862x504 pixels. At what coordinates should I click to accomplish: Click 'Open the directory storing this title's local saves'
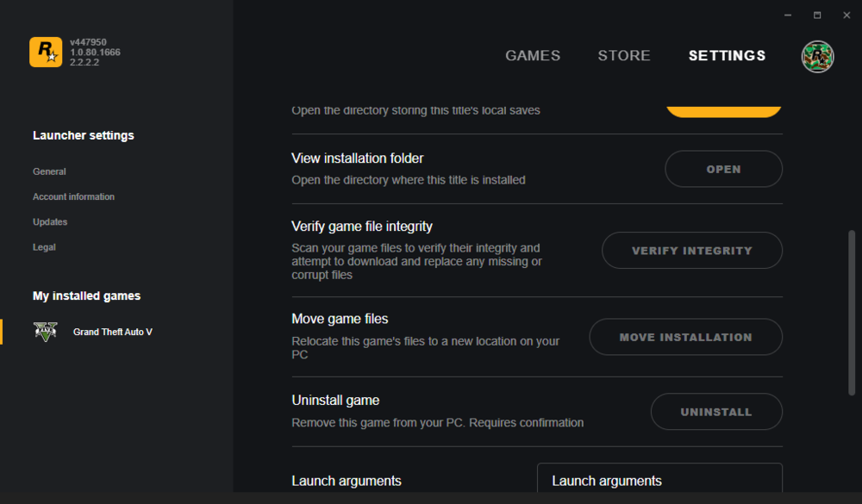[x=415, y=110]
